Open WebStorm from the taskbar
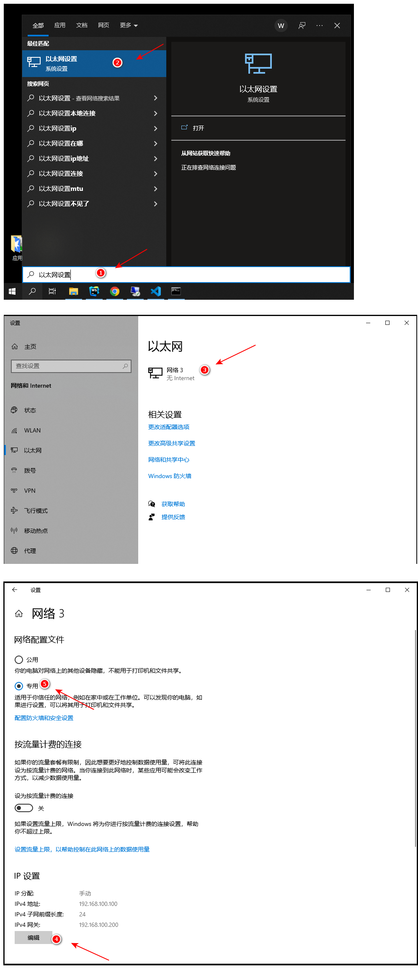 (94, 291)
